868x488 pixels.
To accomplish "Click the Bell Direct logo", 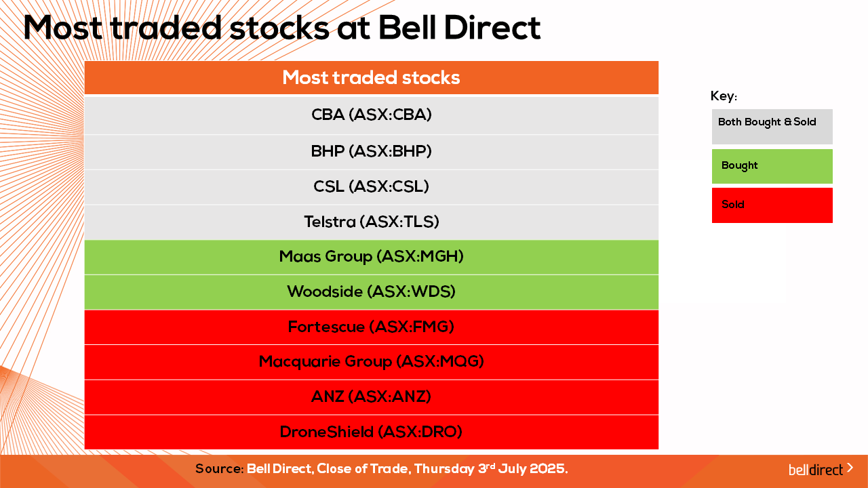I will click(816, 469).
